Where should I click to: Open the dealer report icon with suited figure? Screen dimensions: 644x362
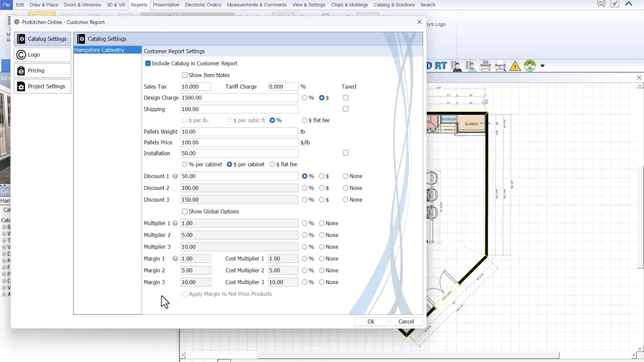[456, 66]
